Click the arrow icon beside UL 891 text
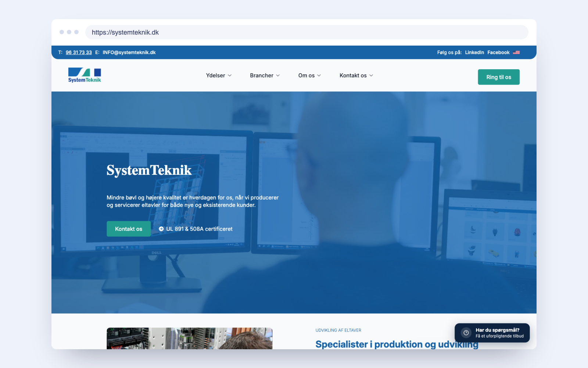The height and width of the screenshot is (368, 588). click(x=161, y=229)
